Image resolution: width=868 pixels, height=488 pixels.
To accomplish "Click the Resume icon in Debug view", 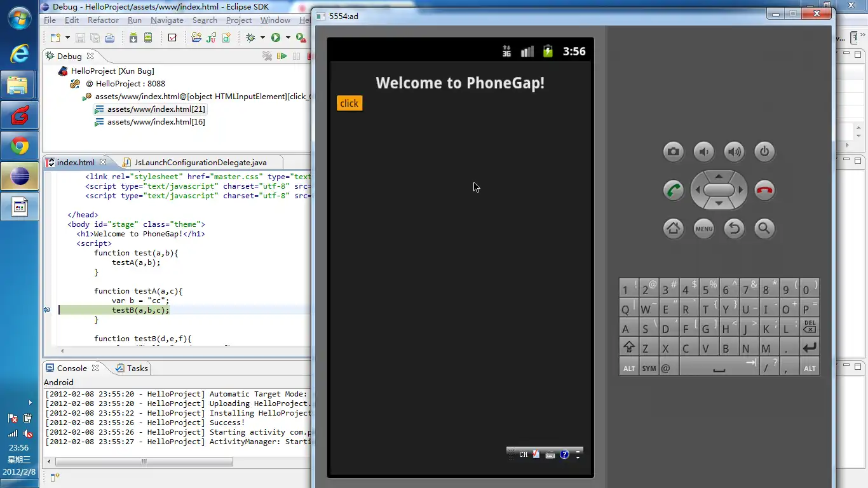I will (x=282, y=56).
